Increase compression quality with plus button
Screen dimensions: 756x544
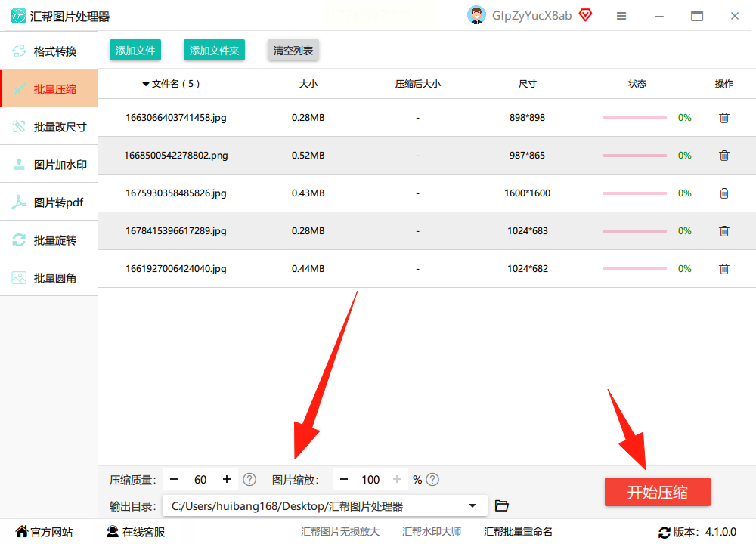[x=227, y=480]
